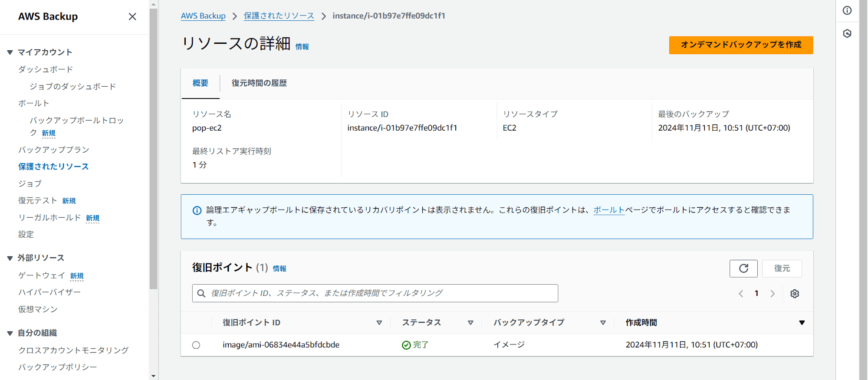The height and width of the screenshot is (380, 868).
Task: Sort by 作成時間 column arrow
Action: pyautogui.click(x=802, y=323)
